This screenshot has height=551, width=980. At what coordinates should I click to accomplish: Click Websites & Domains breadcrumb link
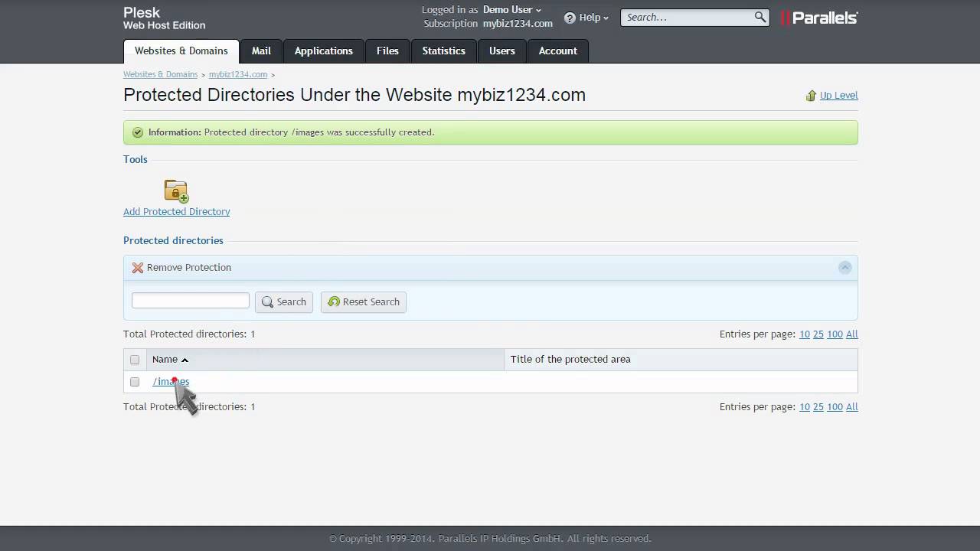click(x=161, y=74)
